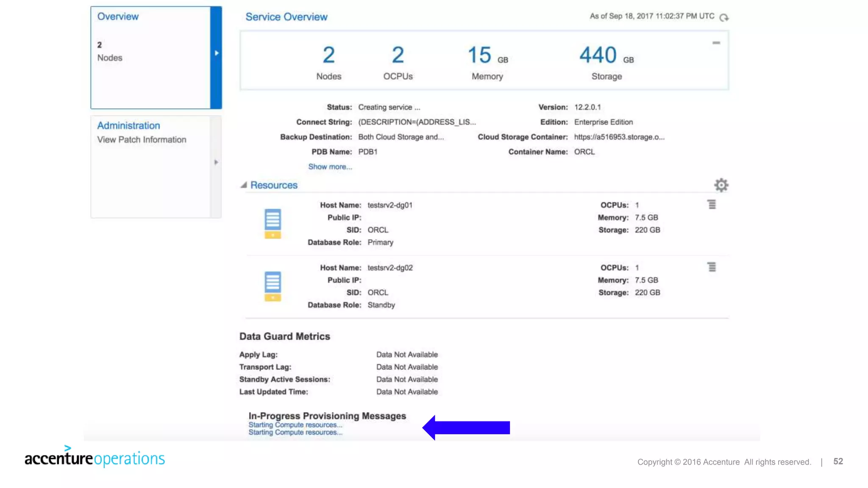Open the Resources settings gear icon
This screenshot has height=488, width=868.
tap(721, 185)
